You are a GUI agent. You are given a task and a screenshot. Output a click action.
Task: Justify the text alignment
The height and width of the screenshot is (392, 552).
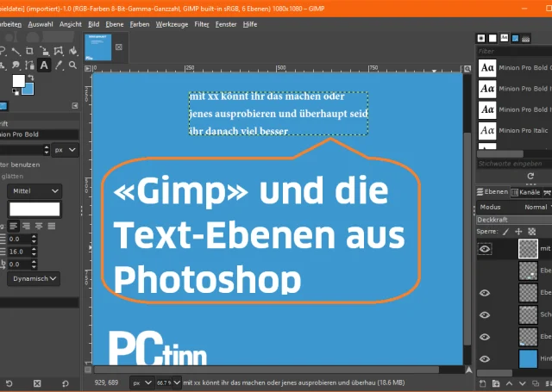click(52, 226)
